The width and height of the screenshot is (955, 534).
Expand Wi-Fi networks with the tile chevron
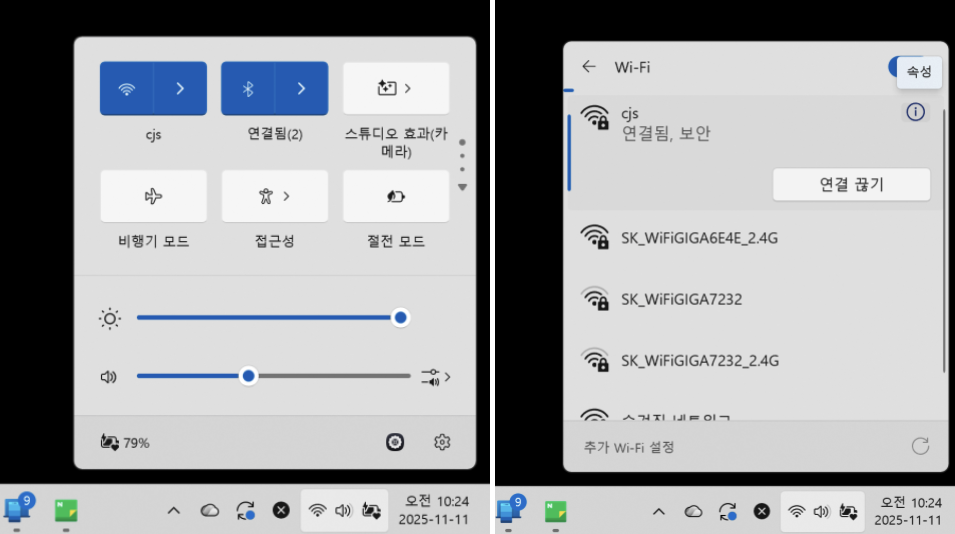click(181, 88)
